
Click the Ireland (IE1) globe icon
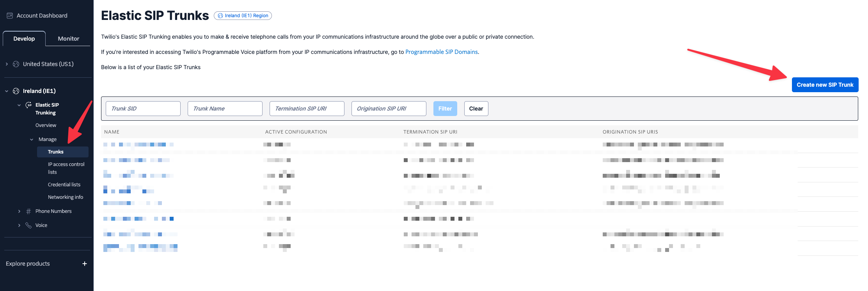coord(16,91)
